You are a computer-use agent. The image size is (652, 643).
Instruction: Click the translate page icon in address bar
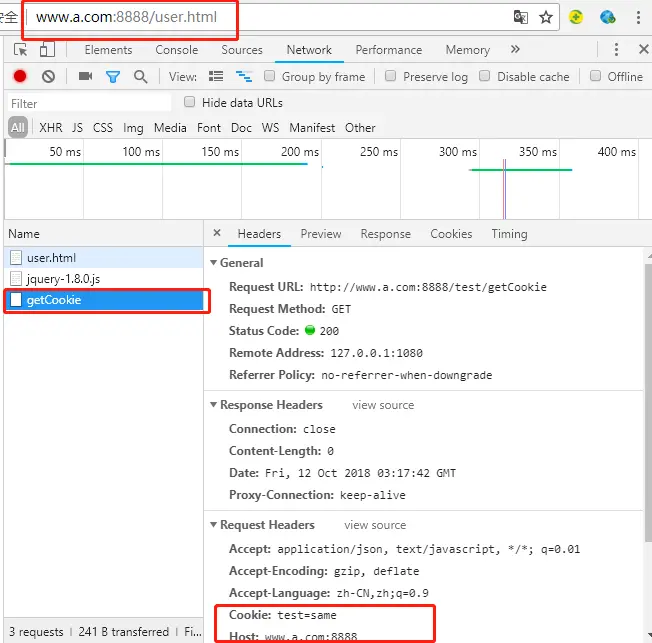click(521, 17)
